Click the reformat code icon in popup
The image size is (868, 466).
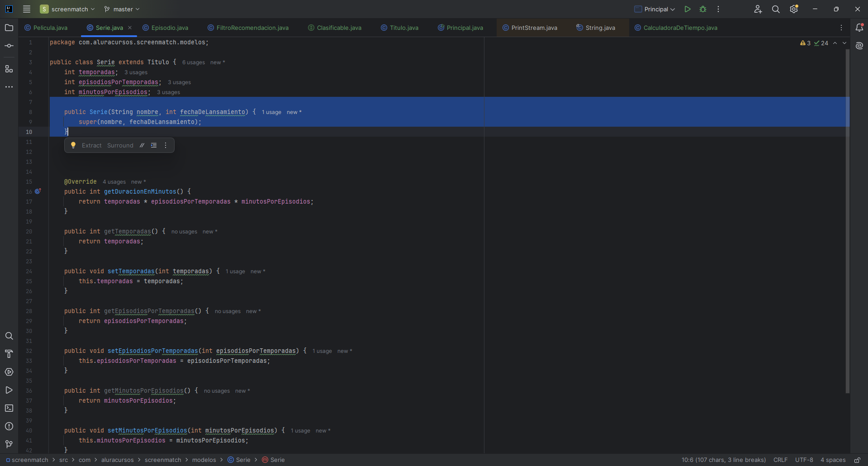pos(154,145)
